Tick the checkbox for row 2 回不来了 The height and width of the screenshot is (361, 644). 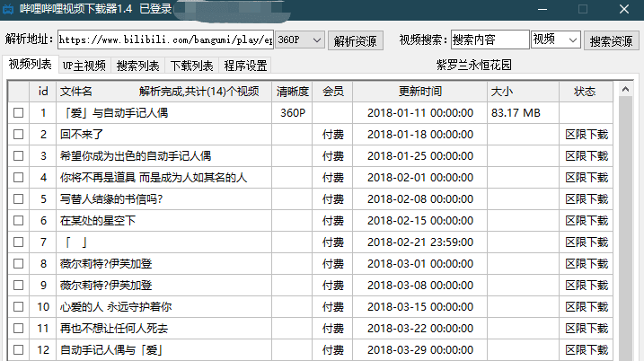click(x=19, y=135)
